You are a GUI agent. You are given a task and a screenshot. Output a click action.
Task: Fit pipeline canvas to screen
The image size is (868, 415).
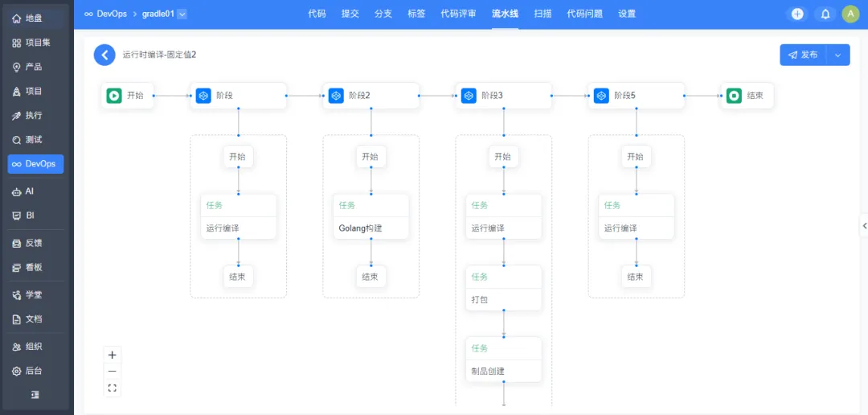tap(113, 388)
